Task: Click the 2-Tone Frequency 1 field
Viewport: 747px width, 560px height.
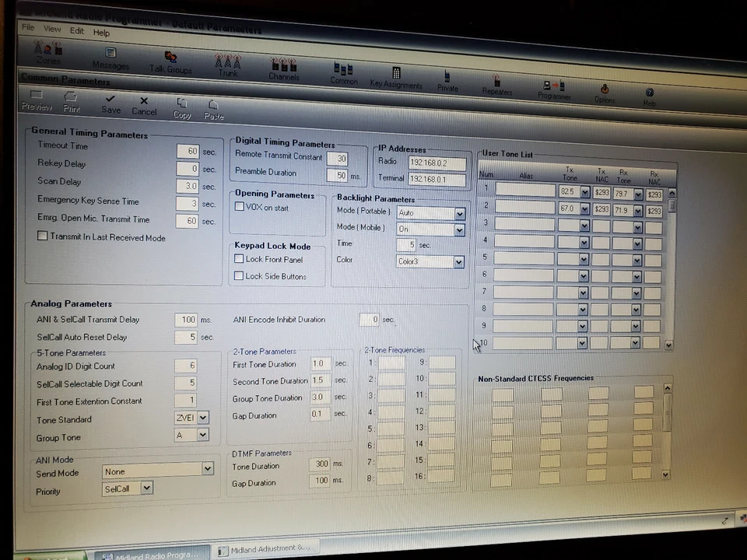Action: tap(392, 362)
